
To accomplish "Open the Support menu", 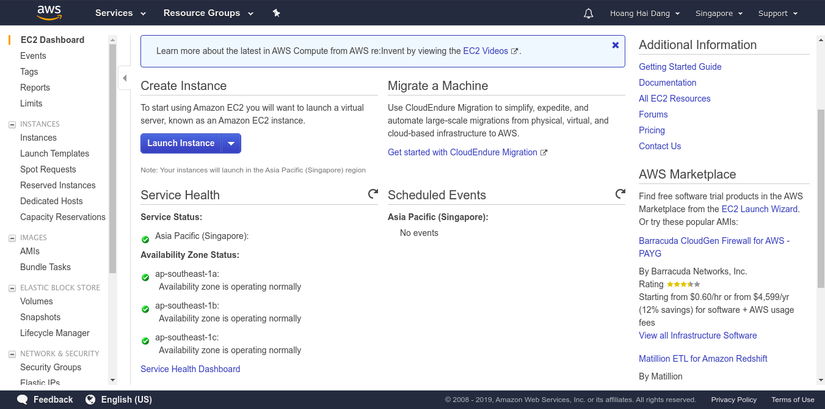I will (x=778, y=14).
